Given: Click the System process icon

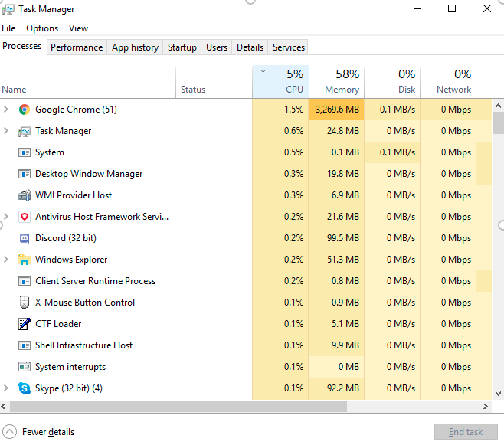Looking at the screenshot, I should pos(25,152).
